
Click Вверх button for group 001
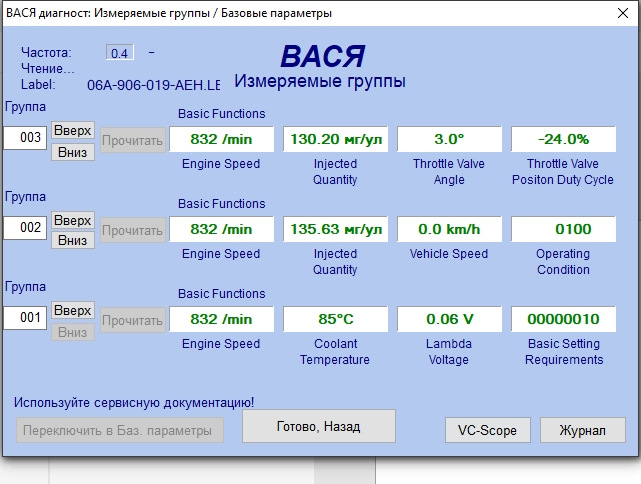73,310
